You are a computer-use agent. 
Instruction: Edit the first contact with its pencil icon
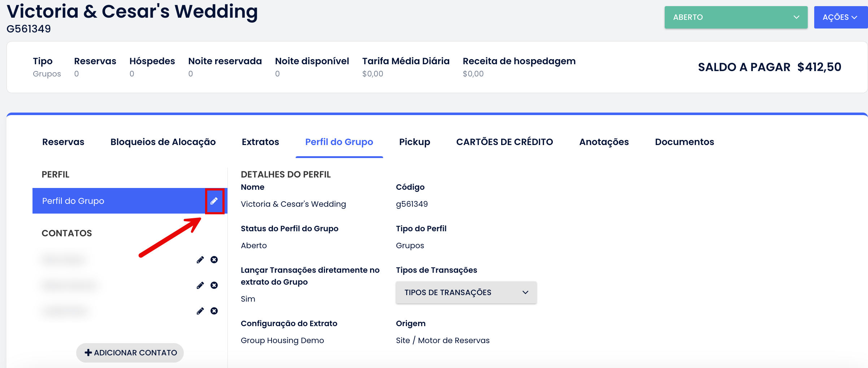pyautogui.click(x=200, y=260)
